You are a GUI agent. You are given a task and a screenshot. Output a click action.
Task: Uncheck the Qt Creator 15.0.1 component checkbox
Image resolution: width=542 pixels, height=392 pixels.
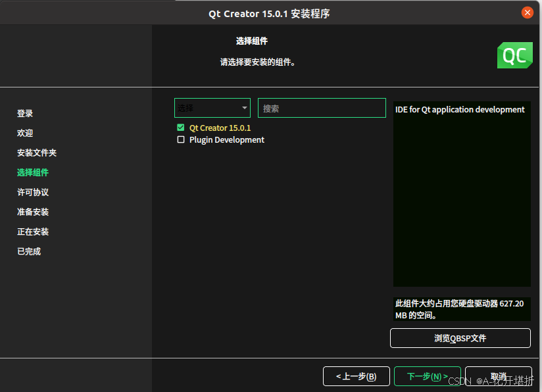point(180,128)
